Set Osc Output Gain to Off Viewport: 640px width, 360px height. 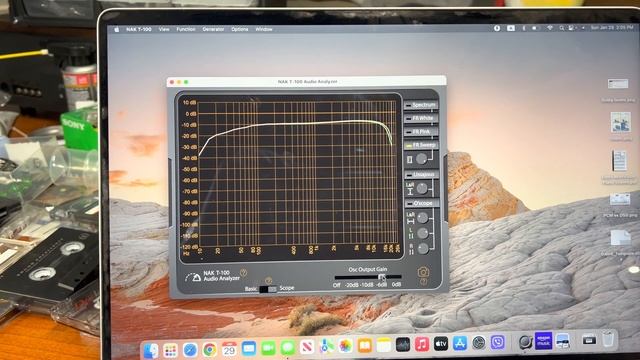[x=337, y=285]
